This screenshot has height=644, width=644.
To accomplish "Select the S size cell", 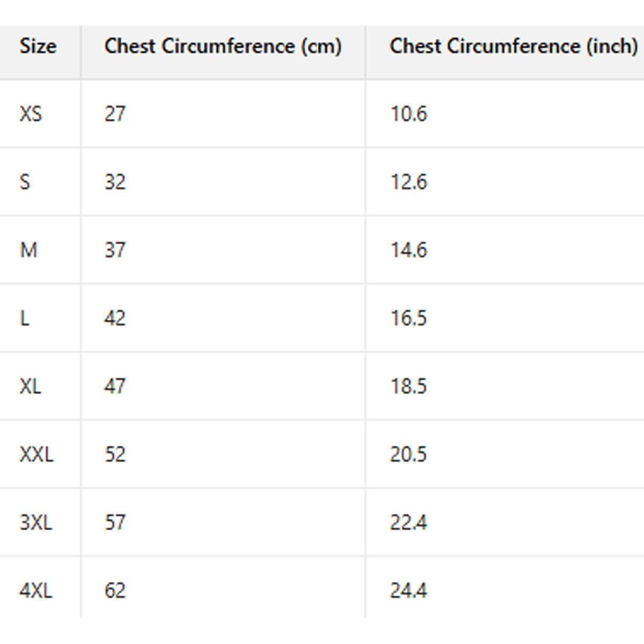I will coord(25,182).
